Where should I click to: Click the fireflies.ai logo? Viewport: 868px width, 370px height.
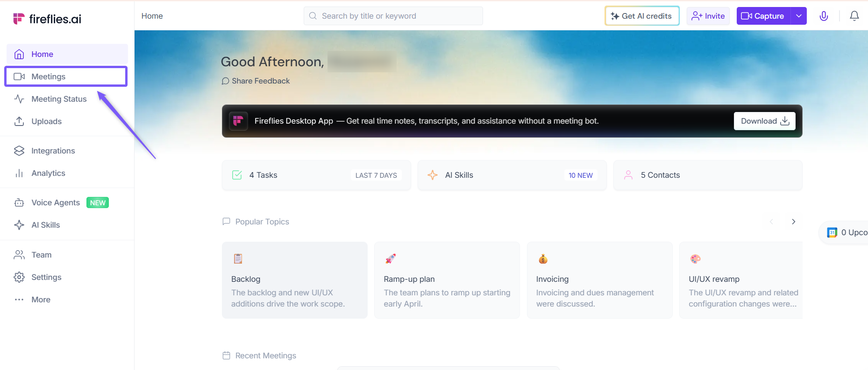[x=47, y=19]
